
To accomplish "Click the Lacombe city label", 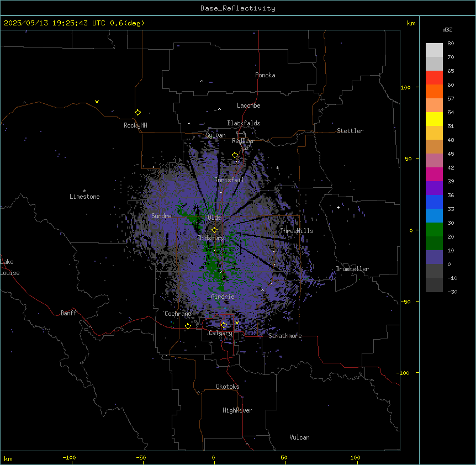I will (248, 105).
